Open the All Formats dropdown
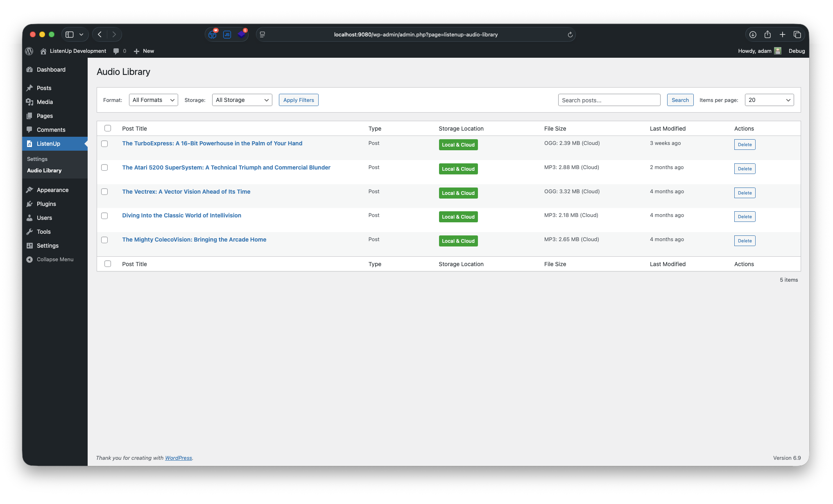Screen dimensions: 833x504 pyautogui.click(x=153, y=100)
